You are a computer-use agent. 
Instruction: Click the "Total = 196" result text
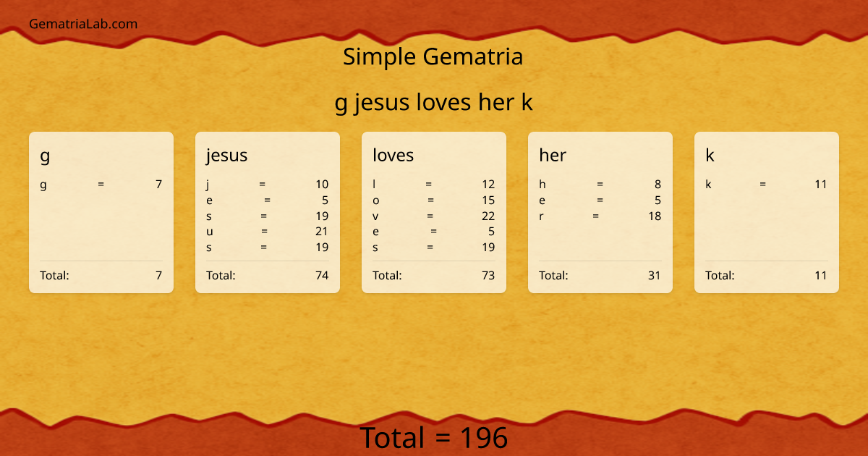[x=434, y=437]
